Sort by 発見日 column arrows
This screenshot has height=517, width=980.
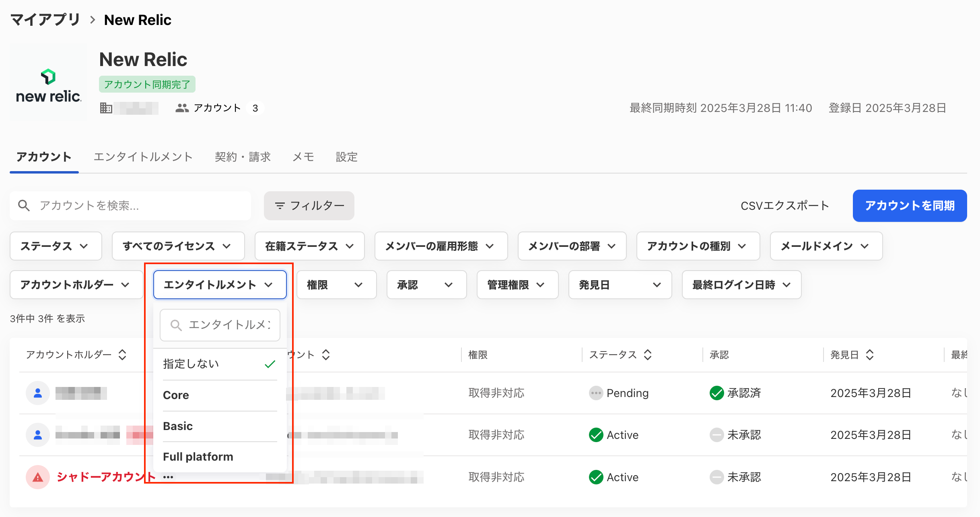[869, 355]
